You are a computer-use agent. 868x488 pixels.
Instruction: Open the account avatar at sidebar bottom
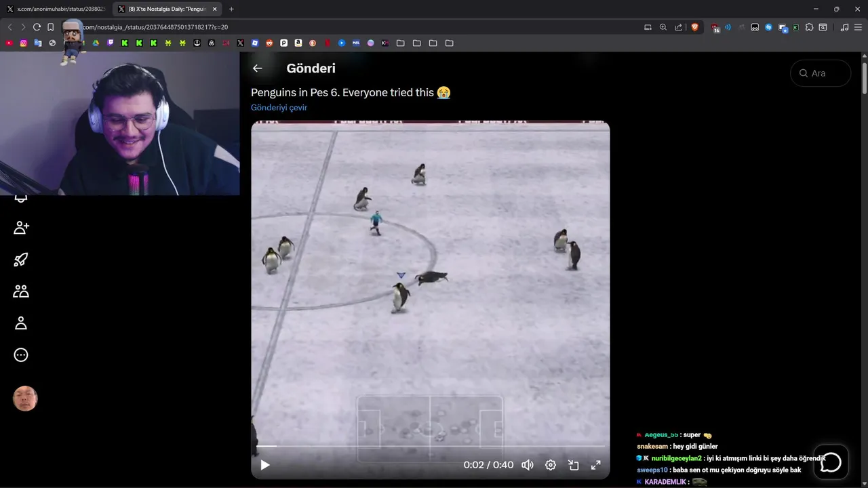click(25, 399)
